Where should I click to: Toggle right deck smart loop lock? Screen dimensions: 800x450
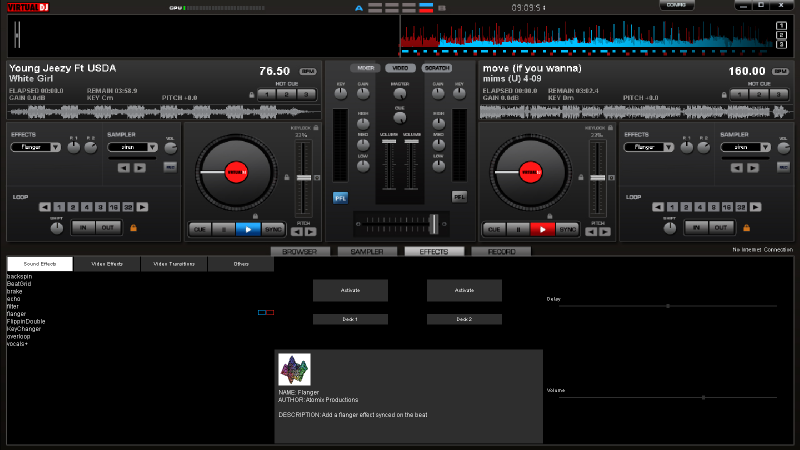(x=746, y=228)
